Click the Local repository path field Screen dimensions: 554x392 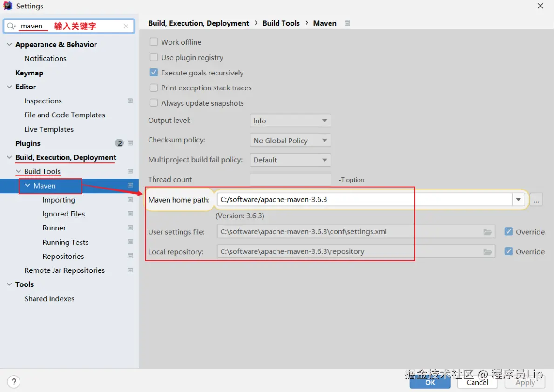[356, 252]
